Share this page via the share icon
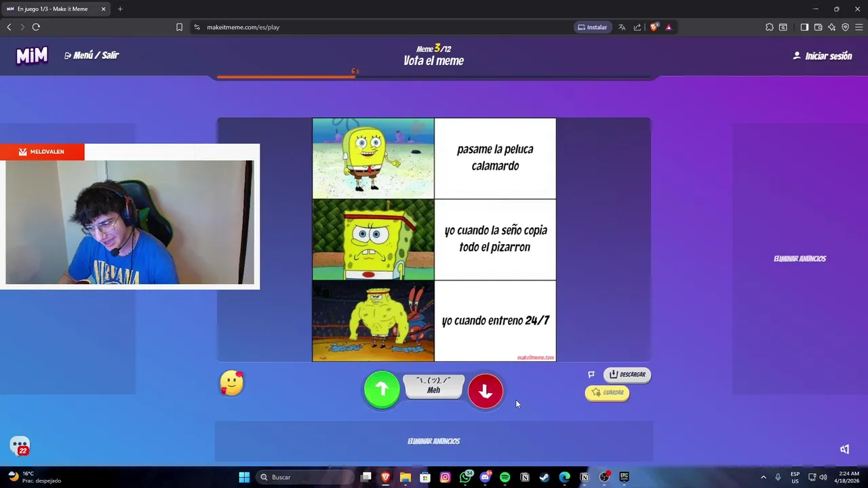Image resolution: width=868 pixels, height=488 pixels. (x=637, y=27)
